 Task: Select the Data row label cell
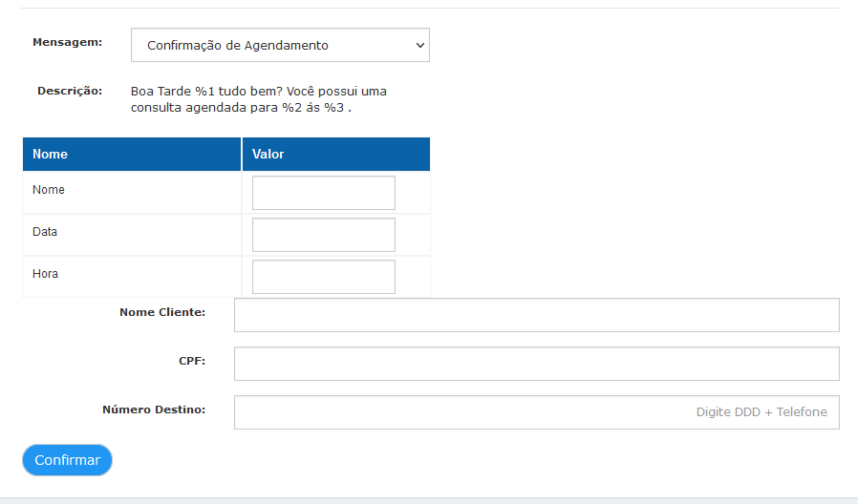point(132,235)
